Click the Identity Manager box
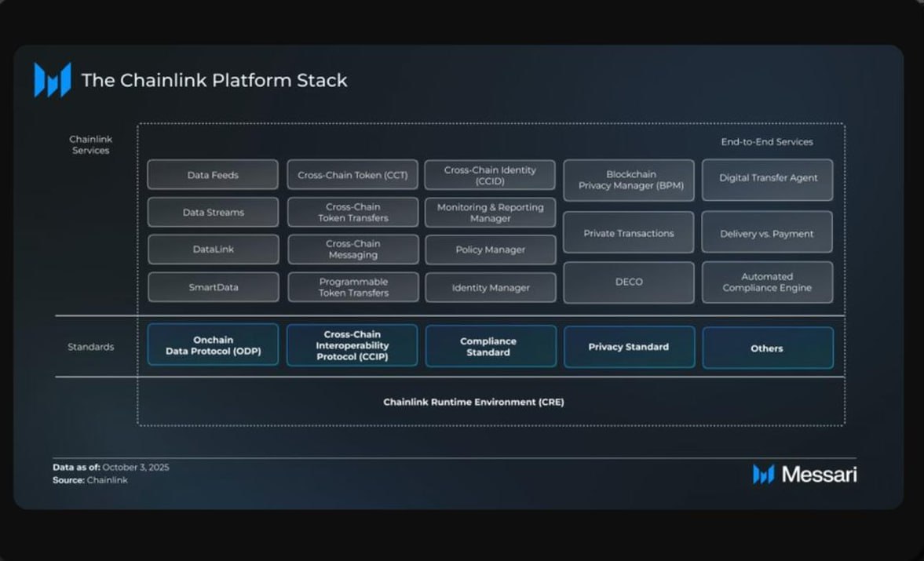 (x=490, y=288)
